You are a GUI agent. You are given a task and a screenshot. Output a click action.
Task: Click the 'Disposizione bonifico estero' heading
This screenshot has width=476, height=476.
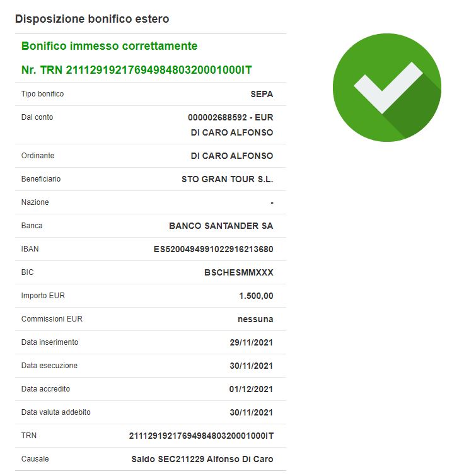click(x=92, y=19)
